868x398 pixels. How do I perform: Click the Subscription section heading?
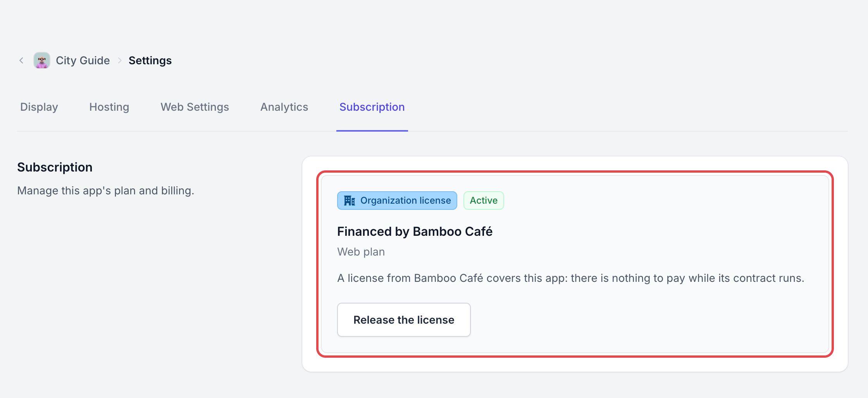(55, 167)
